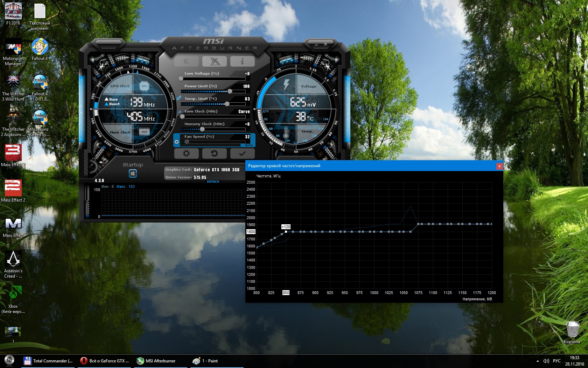This screenshot has height=368, width=588.
Task: Select the curve point labeled +120
Action: [286, 232]
